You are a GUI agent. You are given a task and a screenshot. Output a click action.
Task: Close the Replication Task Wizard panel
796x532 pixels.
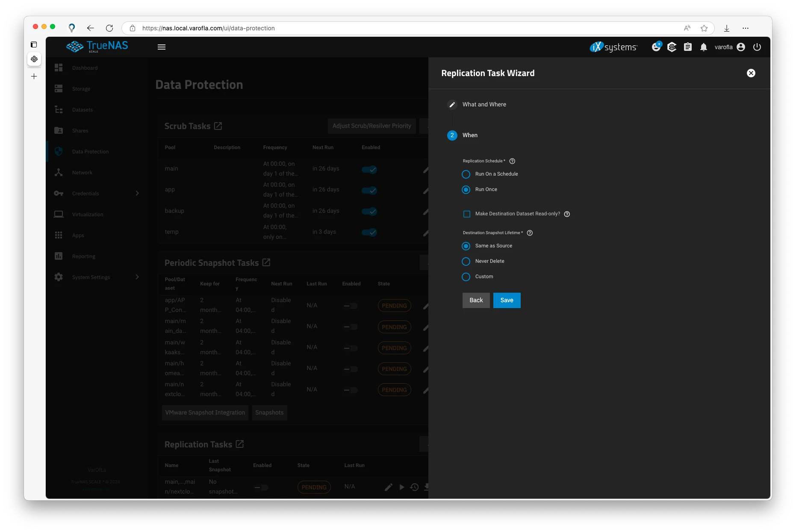[x=751, y=73]
